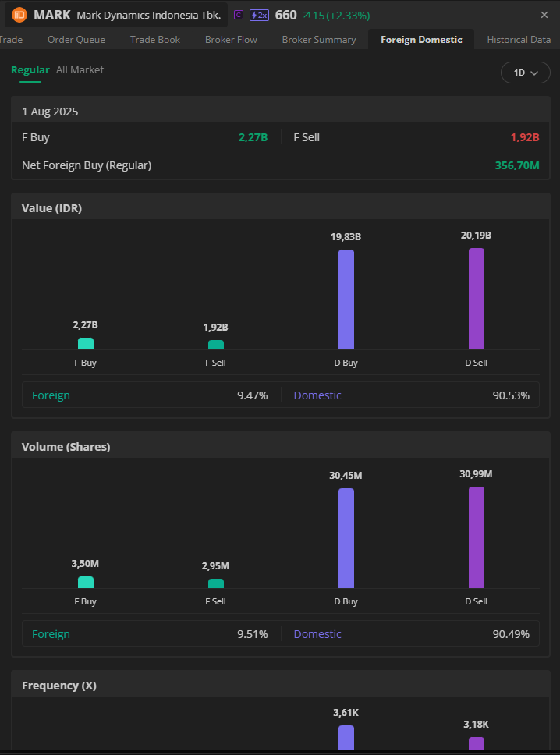Click the 660 last price value
Image resolution: width=560 pixels, height=755 pixels.
point(286,15)
